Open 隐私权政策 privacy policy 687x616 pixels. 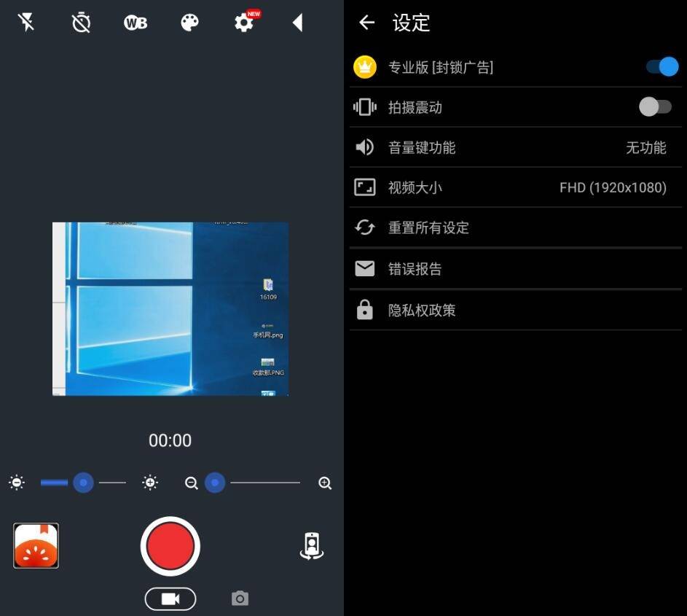pyautogui.click(x=515, y=309)
